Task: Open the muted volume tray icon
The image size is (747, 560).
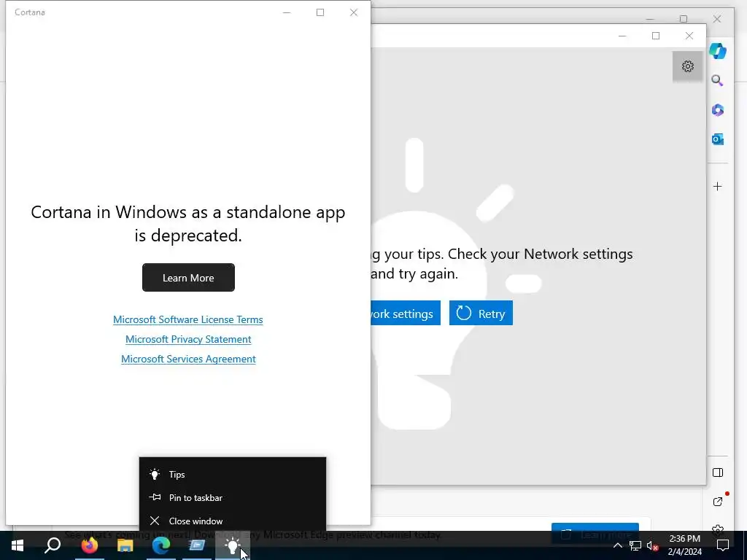Action: (653, 545)
